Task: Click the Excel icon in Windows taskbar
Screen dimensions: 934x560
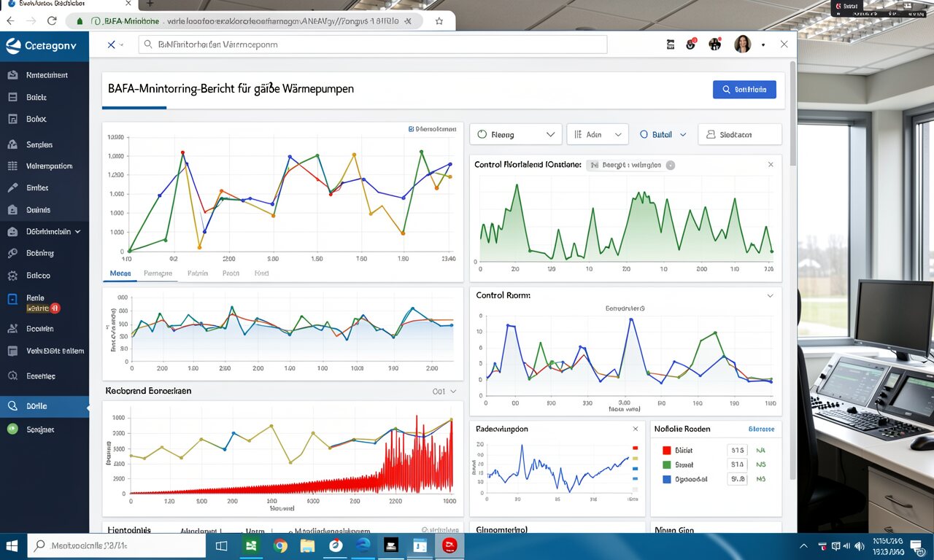Action: (252, 545)
